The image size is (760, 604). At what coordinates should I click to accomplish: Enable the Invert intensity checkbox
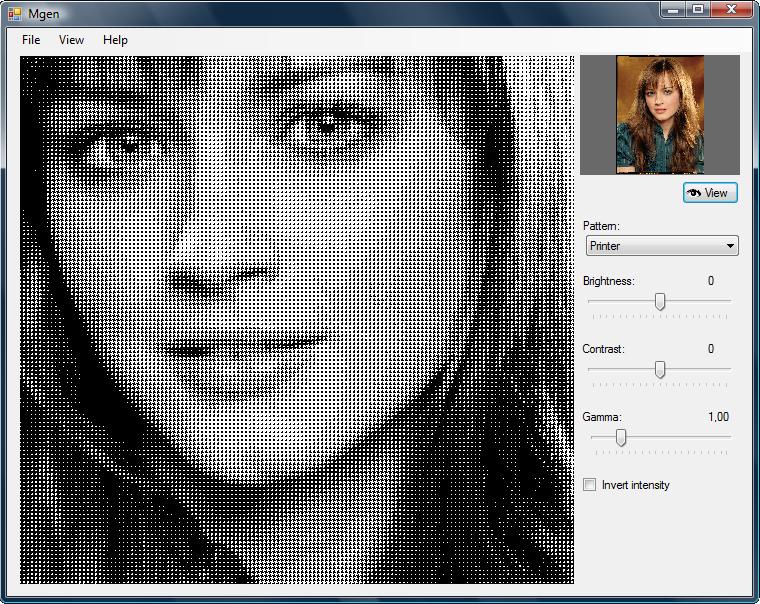click(589, 485)
